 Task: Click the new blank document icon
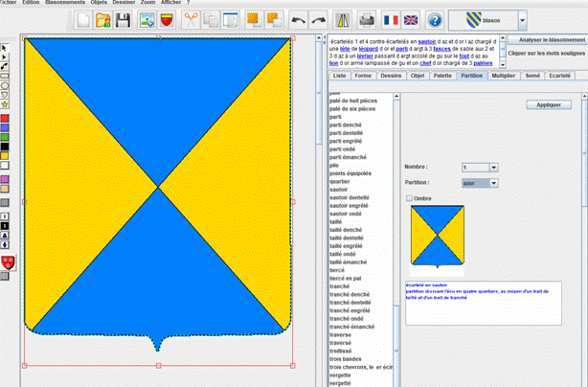[85, 19]
